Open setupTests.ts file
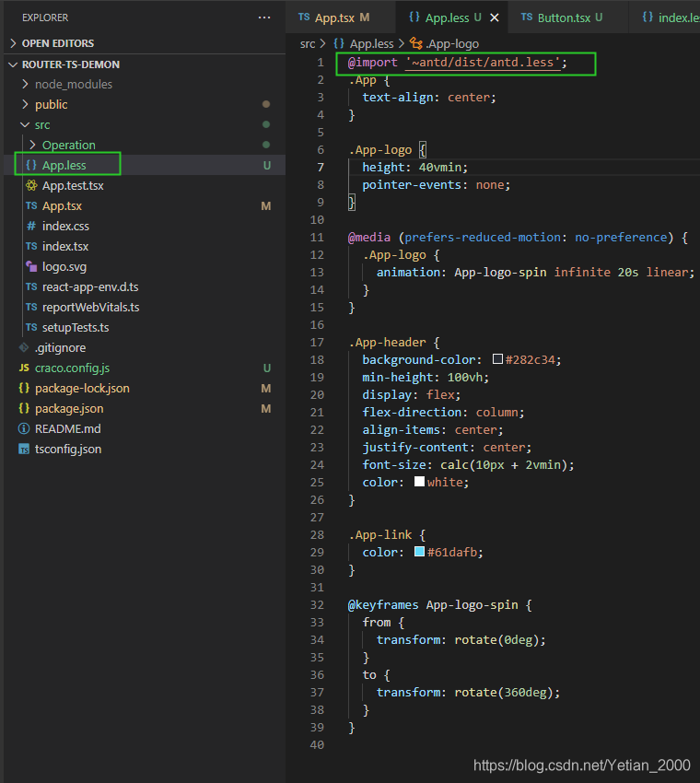The image size is (700, 783). coord(145,328)
